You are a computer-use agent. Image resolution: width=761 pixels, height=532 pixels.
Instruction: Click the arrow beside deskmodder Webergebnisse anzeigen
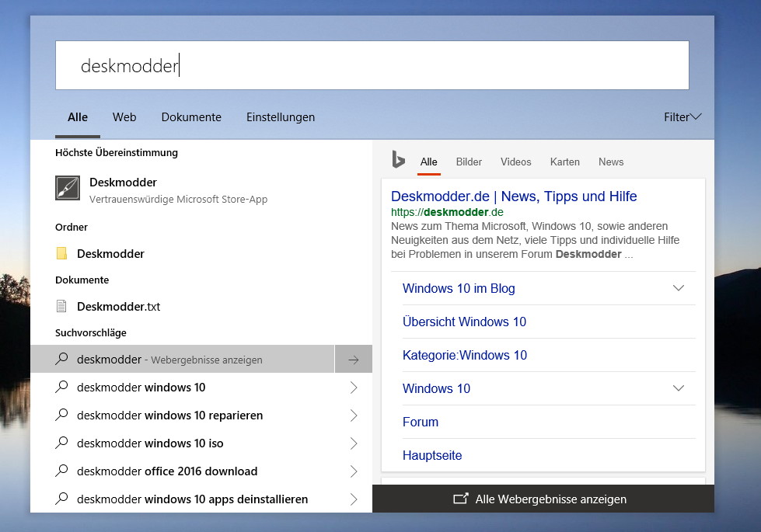click(354, 360)
